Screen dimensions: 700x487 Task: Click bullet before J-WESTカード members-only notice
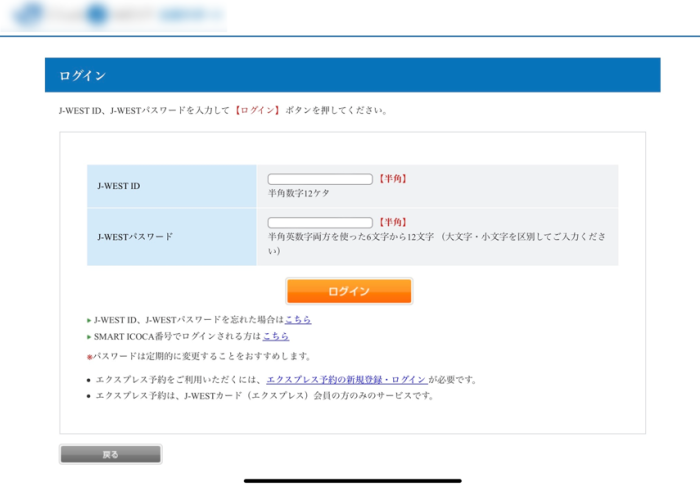click(89, 396)
